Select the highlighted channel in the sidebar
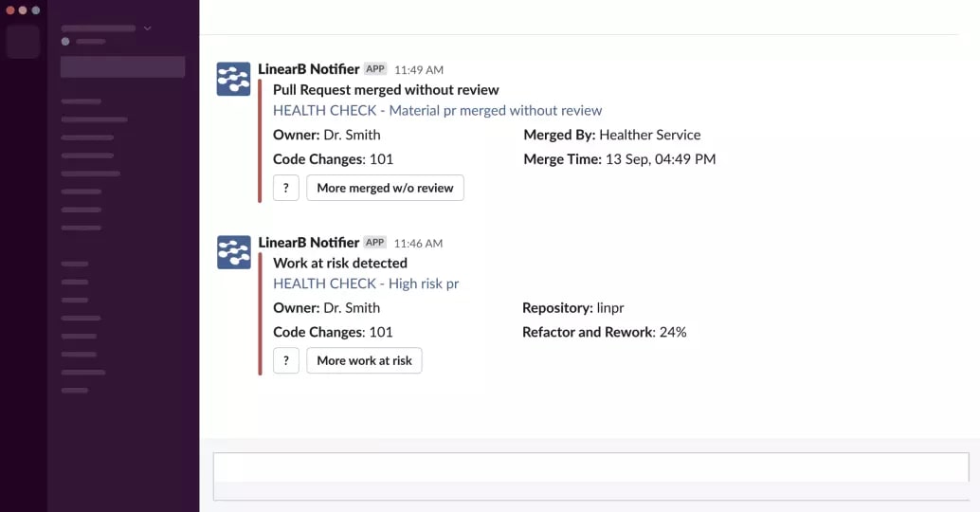980x512 pixels. tap(122, 67)
